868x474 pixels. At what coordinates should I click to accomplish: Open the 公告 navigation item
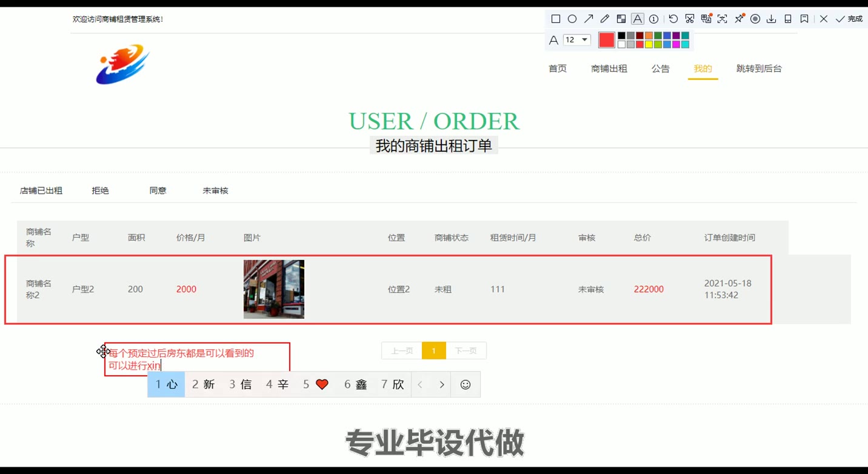[x=661, y=68]
